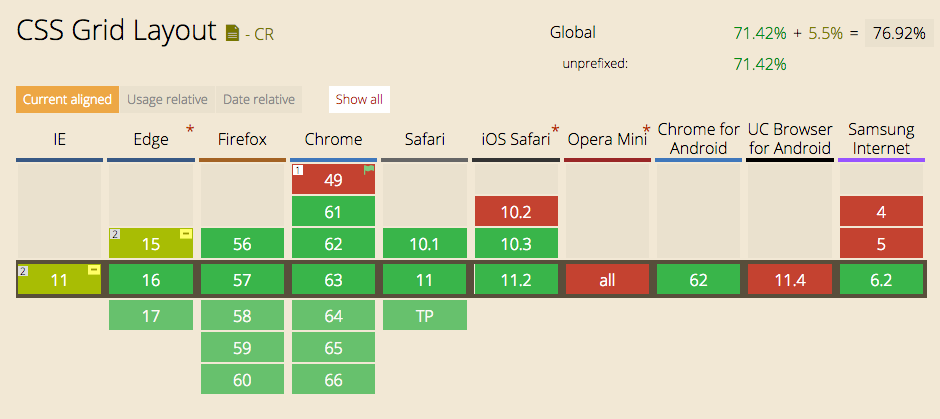Select the Safari TP cell

tap(424, 315)
